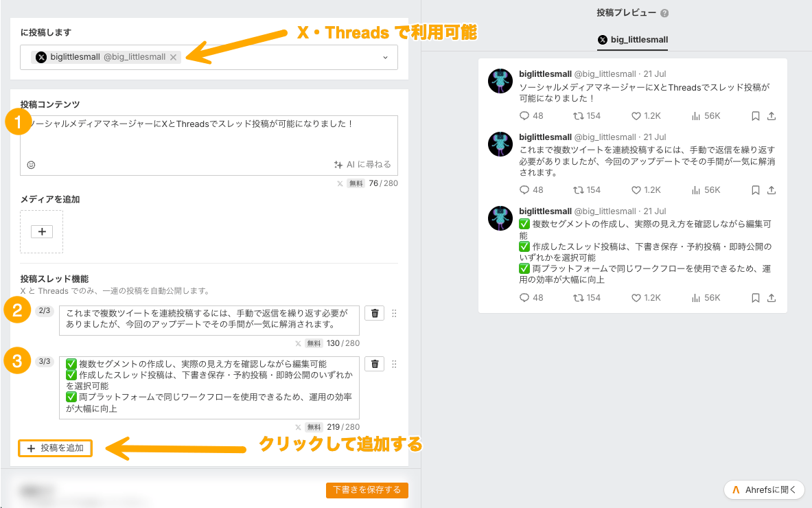Click the 3/3 segment number badge
Image resolution: width=812 pixels, height=508 pixels.
(x=45, y=362)
